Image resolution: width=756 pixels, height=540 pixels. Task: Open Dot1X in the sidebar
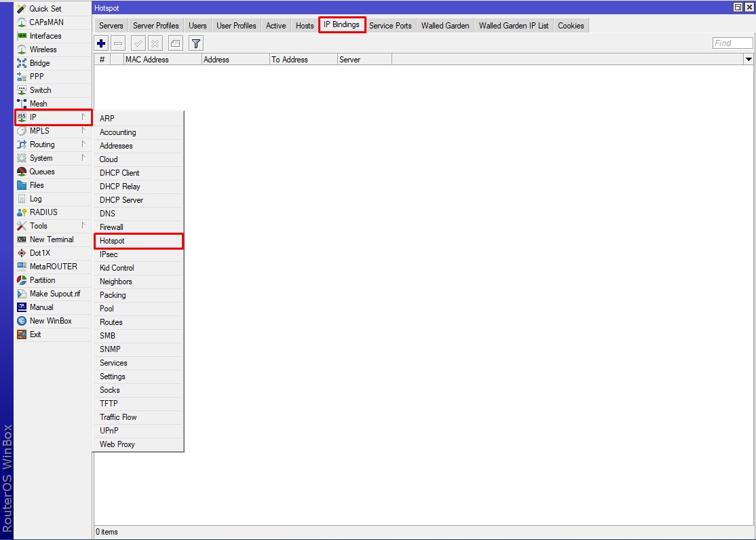(52, 252)
